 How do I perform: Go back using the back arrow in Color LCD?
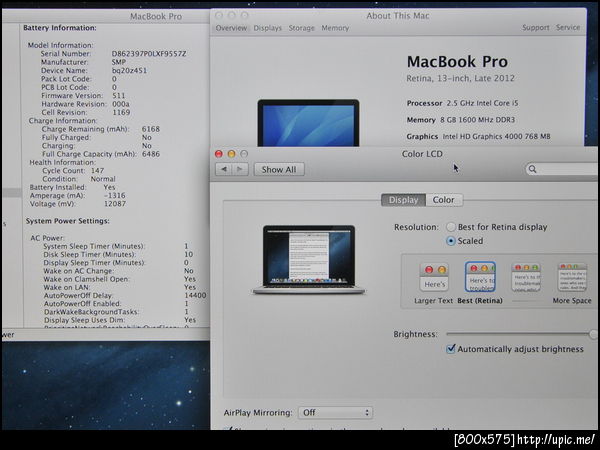pyautogui.click(x=224, y=169)
